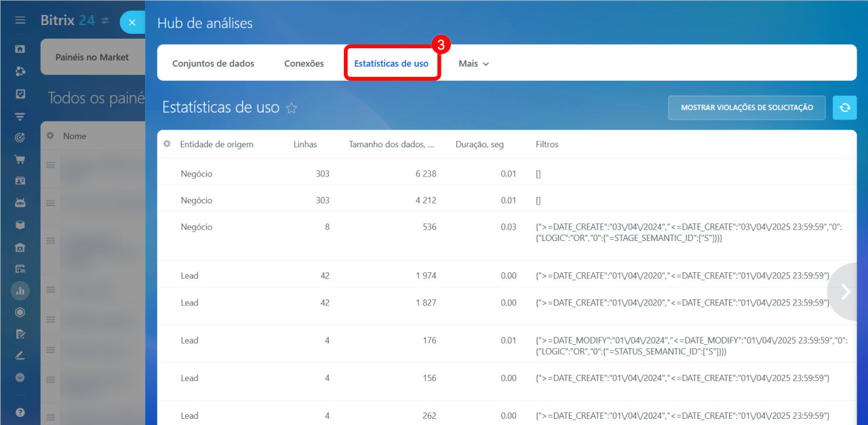Click Mostrar violações de solicitação button
The height and width of the screenshot is (425, 868).
coord(746,108)
